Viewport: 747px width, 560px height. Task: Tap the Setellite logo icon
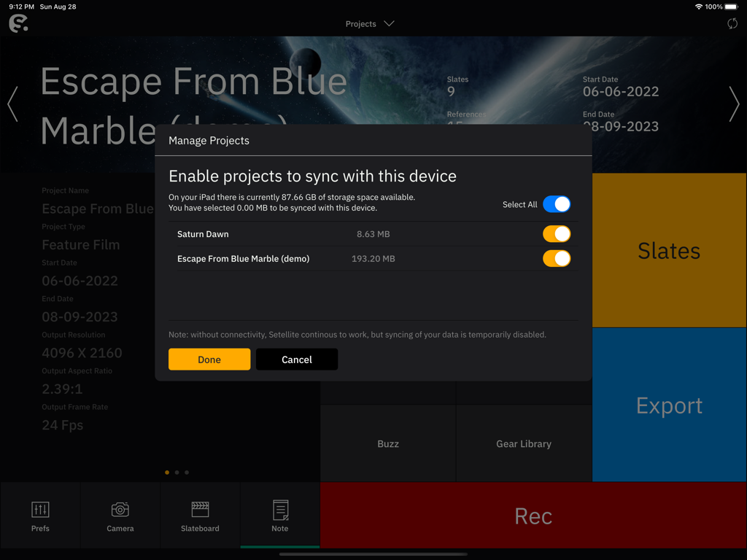coord(18,23)
